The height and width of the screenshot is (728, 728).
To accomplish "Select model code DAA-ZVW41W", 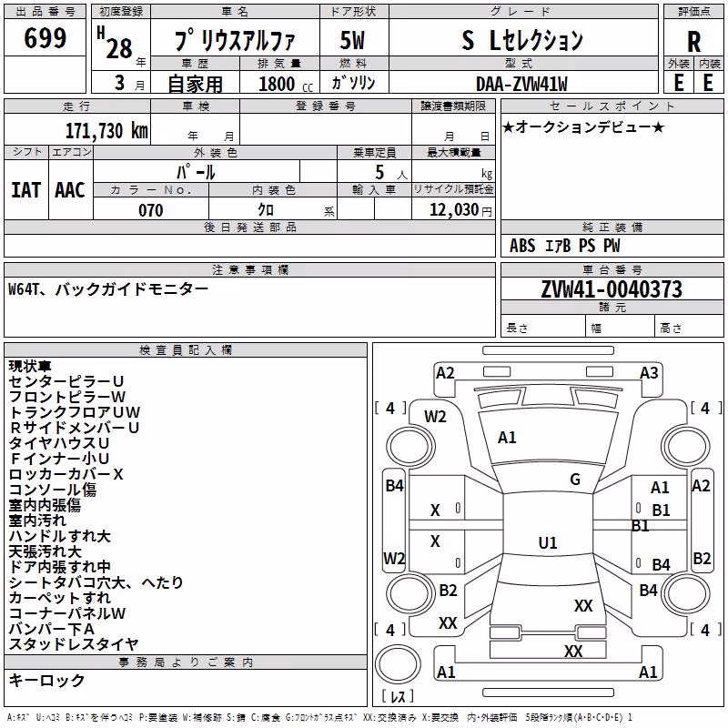I will click(521, 84).
